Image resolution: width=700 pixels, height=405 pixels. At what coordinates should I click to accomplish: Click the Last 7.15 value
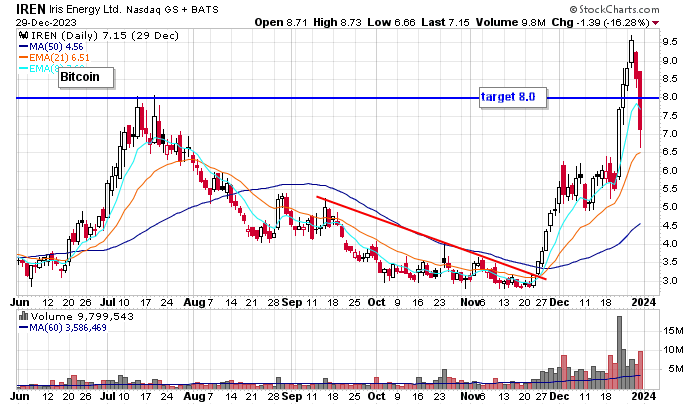tap(445, 22)
